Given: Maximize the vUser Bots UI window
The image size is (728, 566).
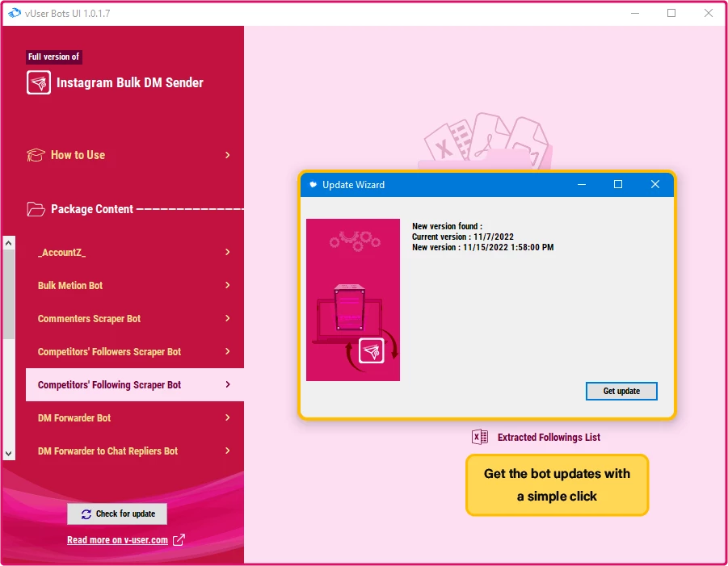Looking at the screenshot, I should tap(671, 13).
